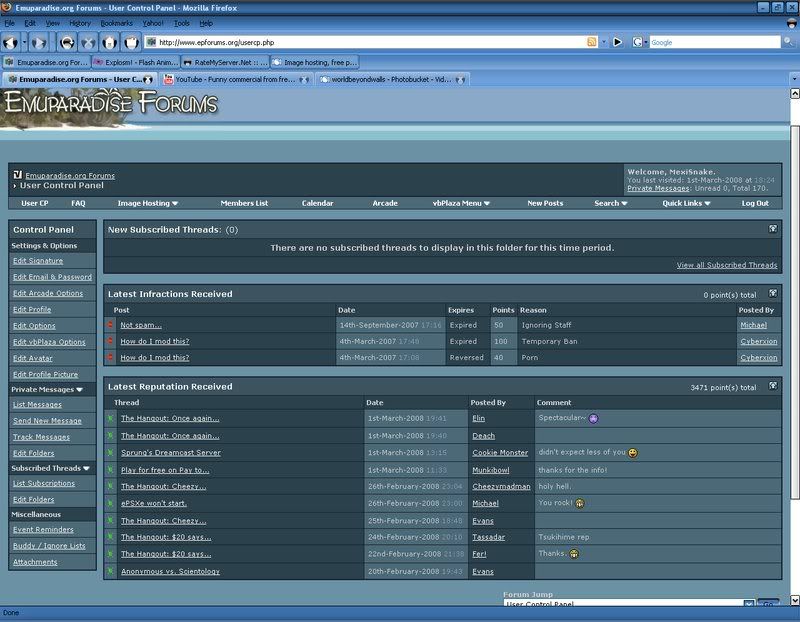Expand the Image Hosting dropdown

pos(175,203)
